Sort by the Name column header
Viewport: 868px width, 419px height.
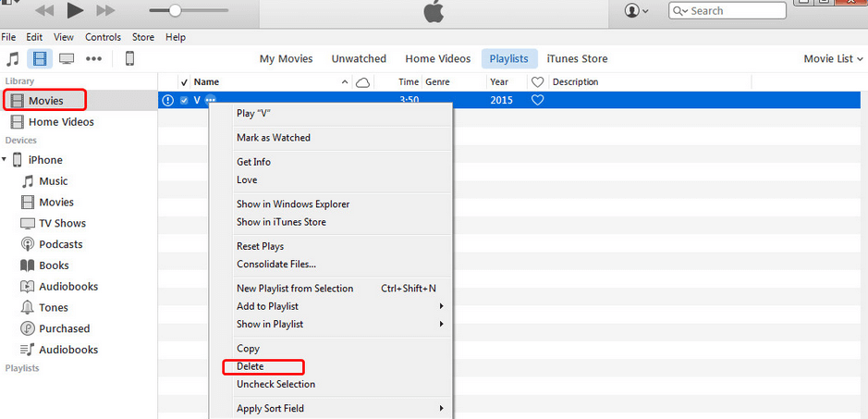click(206, 82)
